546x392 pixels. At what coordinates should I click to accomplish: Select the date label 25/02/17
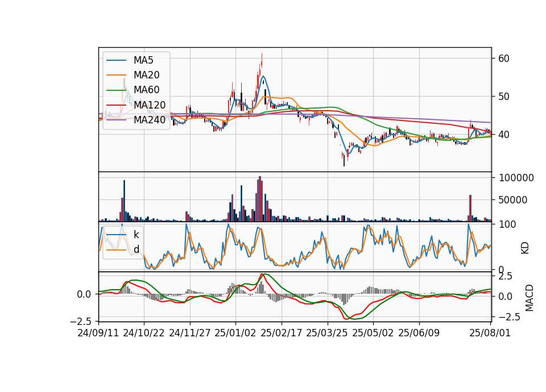coord(282,333)
